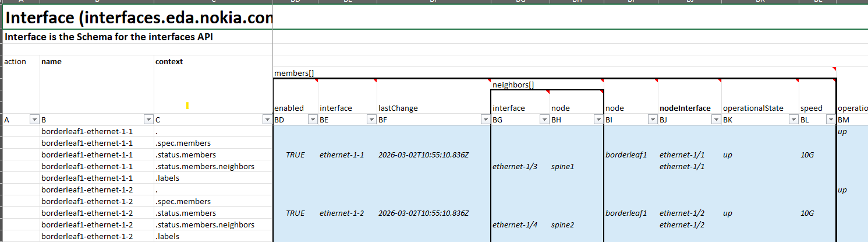Open the BD enabled column filter arrow
The height and width of the screenshot is (242, 868).
pyautogui.click(x=313, y=120)
